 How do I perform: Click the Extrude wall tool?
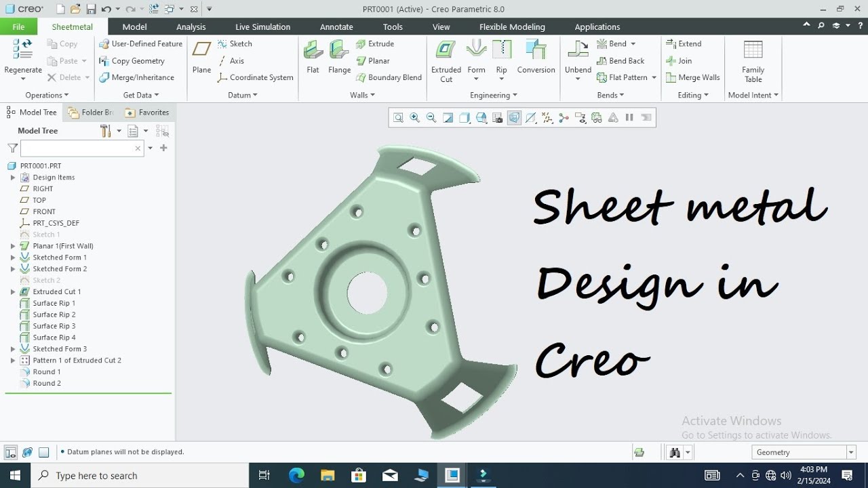[375, 43]
